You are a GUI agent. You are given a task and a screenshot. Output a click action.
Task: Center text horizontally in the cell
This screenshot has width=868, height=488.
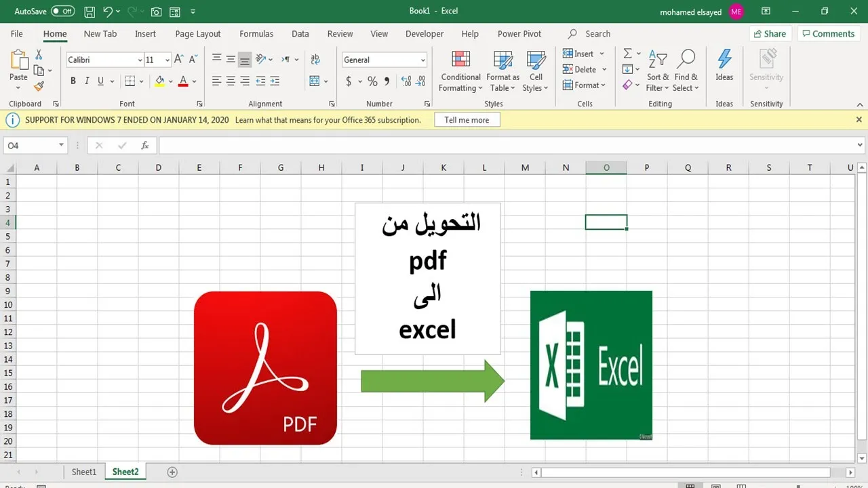(231, 81)
